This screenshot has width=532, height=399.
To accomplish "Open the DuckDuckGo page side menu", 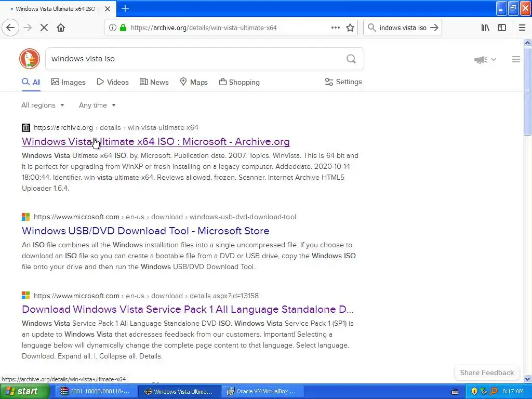I will [516, 59].
